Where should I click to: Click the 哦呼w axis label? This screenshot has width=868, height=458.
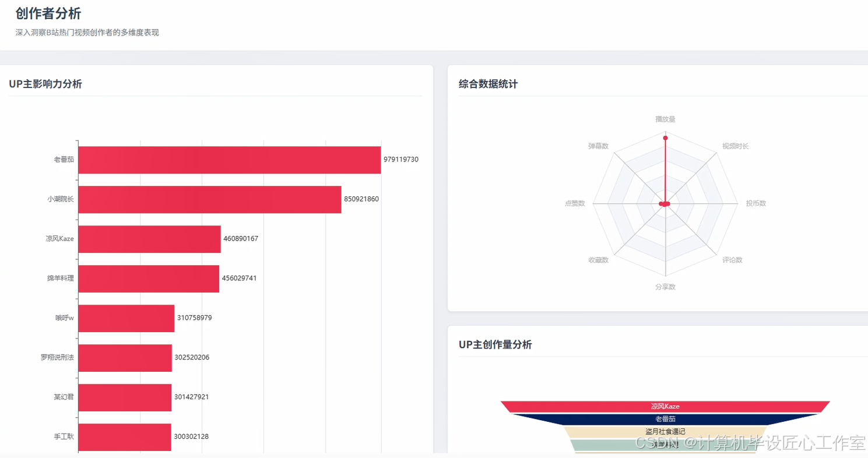[65, 318]
